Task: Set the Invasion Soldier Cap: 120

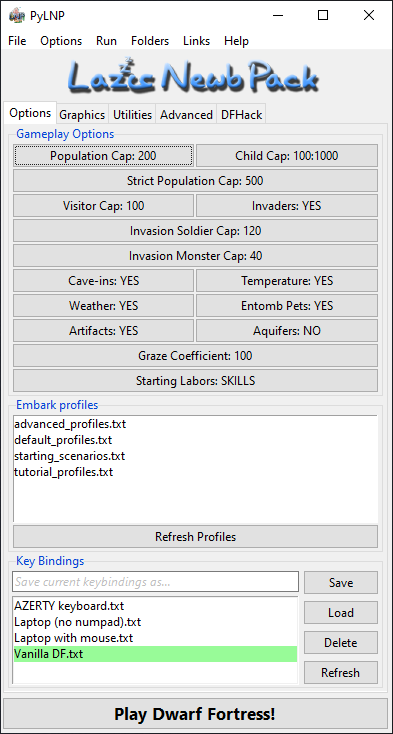Action: (x=195, y=231)
